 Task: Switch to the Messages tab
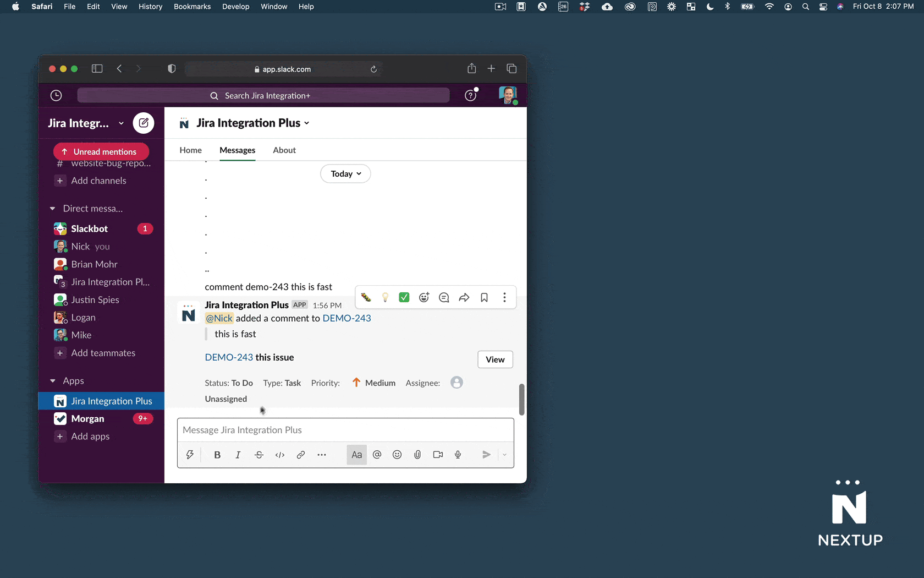(x=238, y=150)
